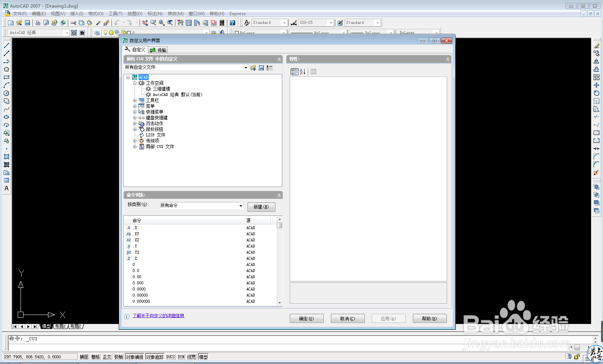Image resolution: width=603 pixels, height=364 pixels.
Task: Select the Circle draw tool
Action: 6,93
